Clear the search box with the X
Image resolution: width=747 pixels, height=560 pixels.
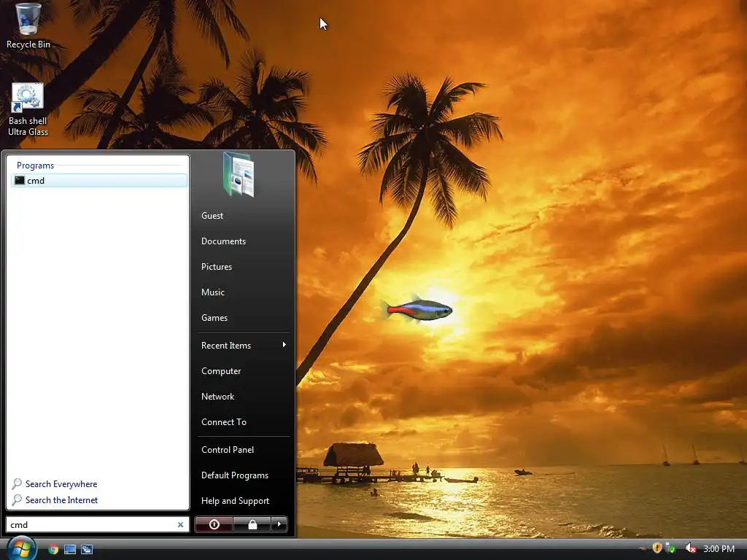181,525
